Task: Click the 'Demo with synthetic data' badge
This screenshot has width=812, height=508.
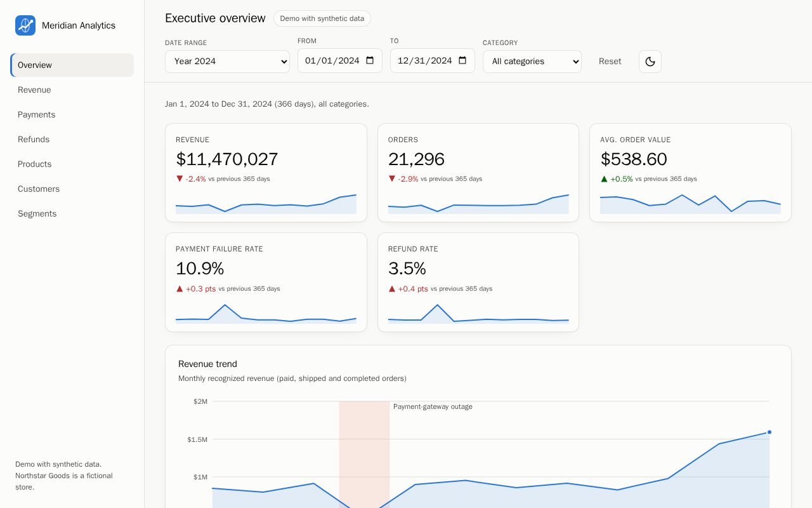Action: coord(322,18)
